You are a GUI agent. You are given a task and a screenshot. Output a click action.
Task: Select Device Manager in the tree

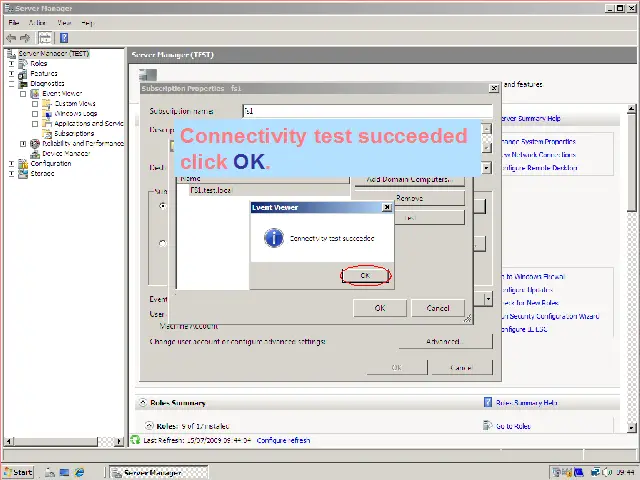pos(65,153)
